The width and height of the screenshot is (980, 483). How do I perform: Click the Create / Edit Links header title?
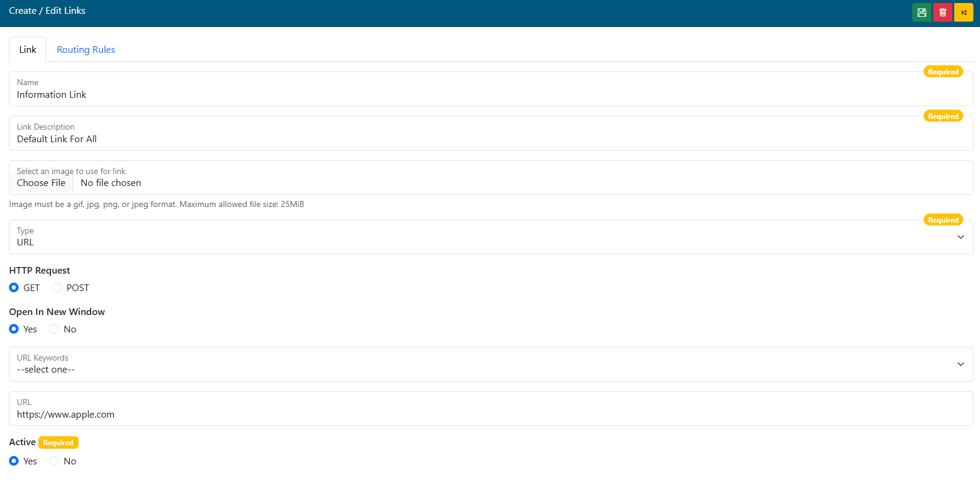pos(47,11)
